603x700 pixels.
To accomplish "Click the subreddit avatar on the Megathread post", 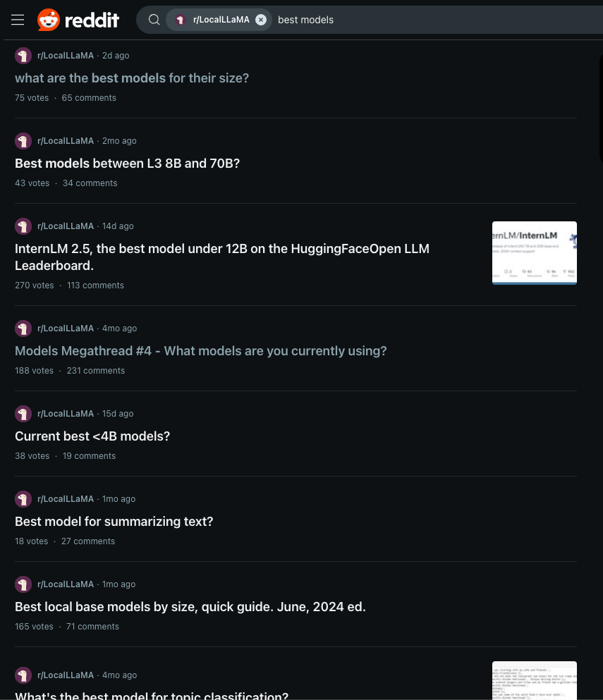I will (23, 328).
